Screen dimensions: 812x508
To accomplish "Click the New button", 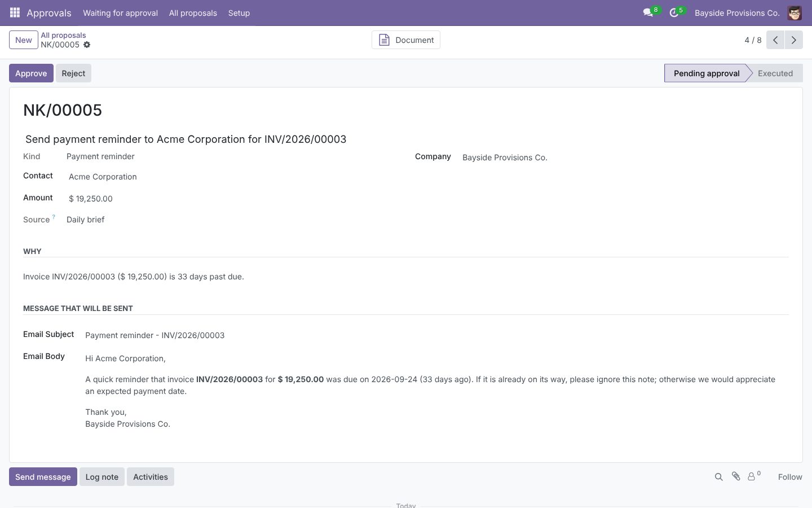I will tap(24, 40).
